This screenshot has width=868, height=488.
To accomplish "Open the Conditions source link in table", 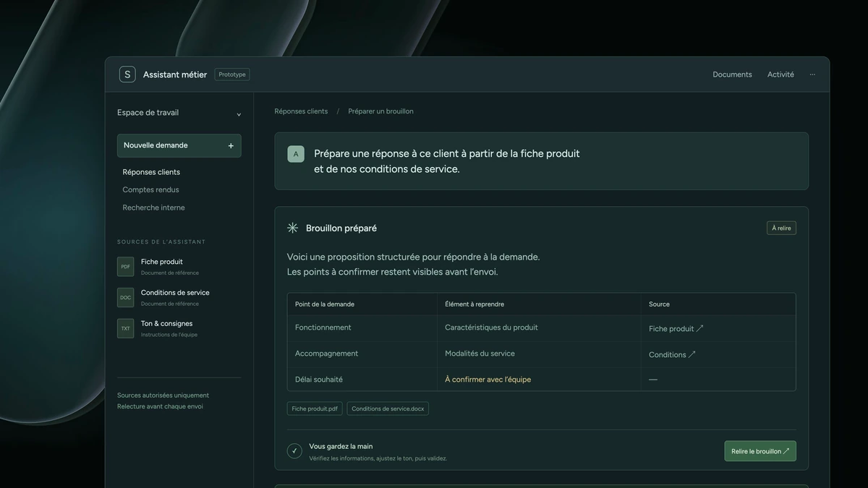I will (673, 355).
